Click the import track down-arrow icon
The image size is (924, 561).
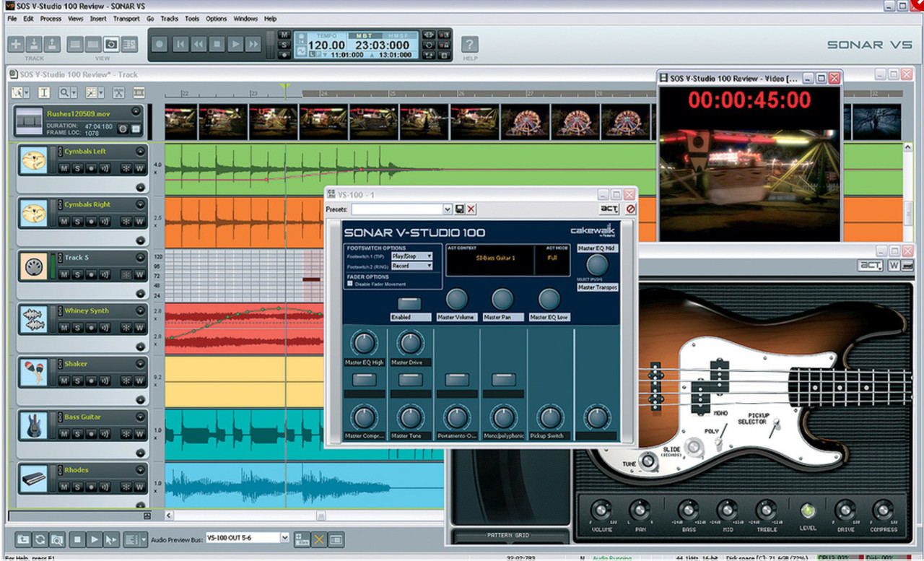point(34,44)
